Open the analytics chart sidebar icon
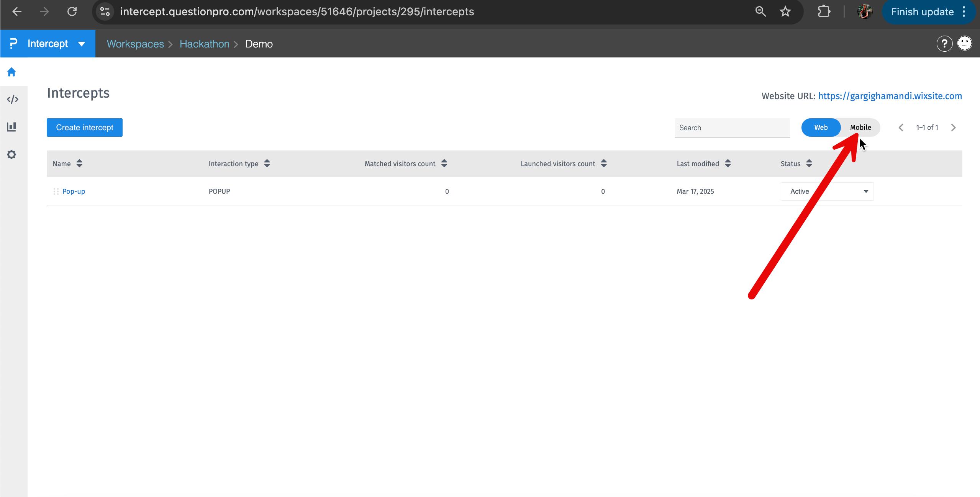Screen dimensions: 980x497 click(x=12, y=127)
